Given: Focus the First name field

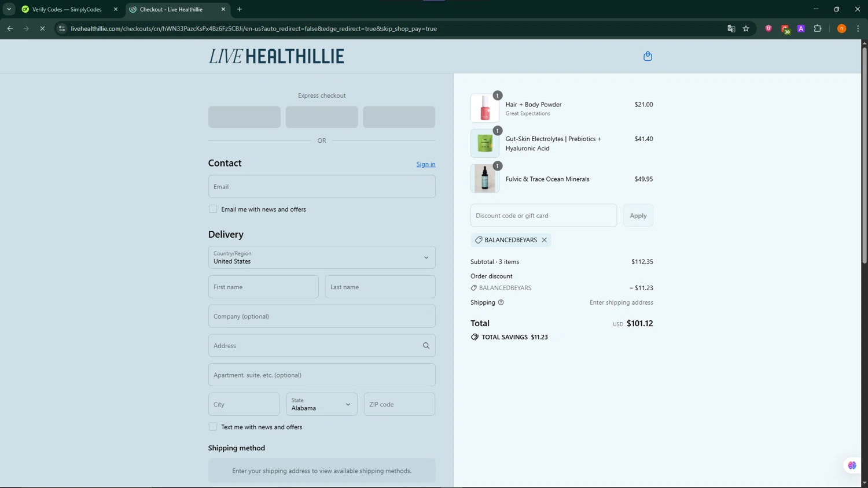Looking at the screenshot, I should pos(263,287).
